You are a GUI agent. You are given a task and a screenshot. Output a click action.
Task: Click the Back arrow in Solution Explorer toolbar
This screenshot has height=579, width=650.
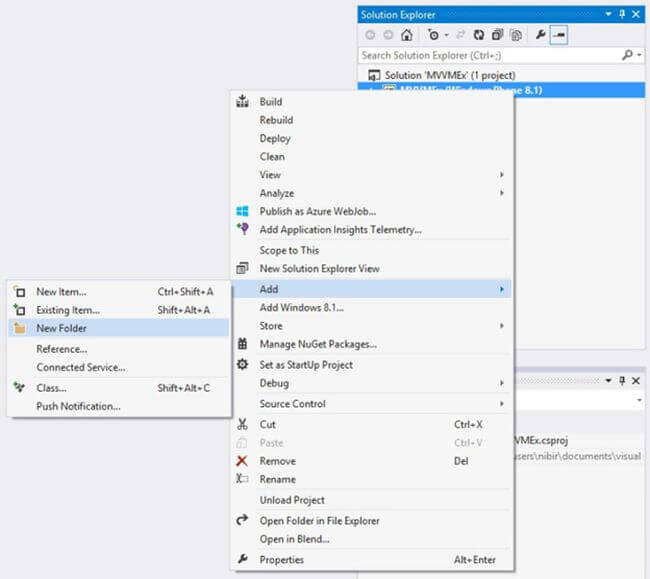tap(370, 35)
